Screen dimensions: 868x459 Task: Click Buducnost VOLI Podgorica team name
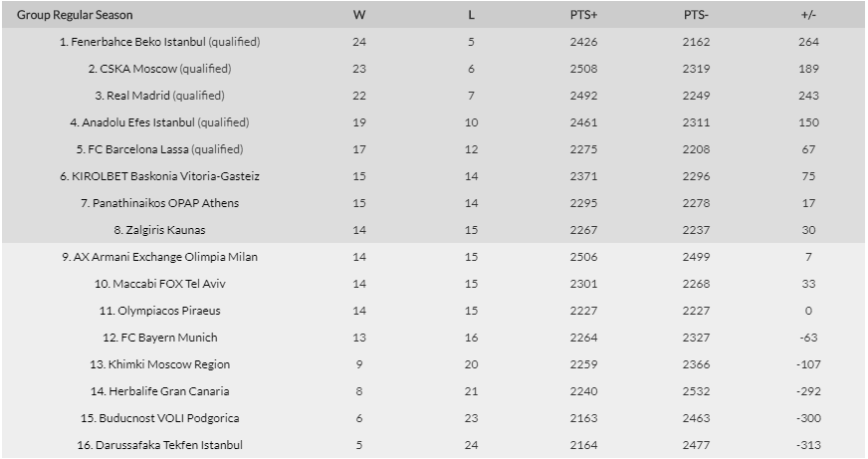(x=165, y=418)
